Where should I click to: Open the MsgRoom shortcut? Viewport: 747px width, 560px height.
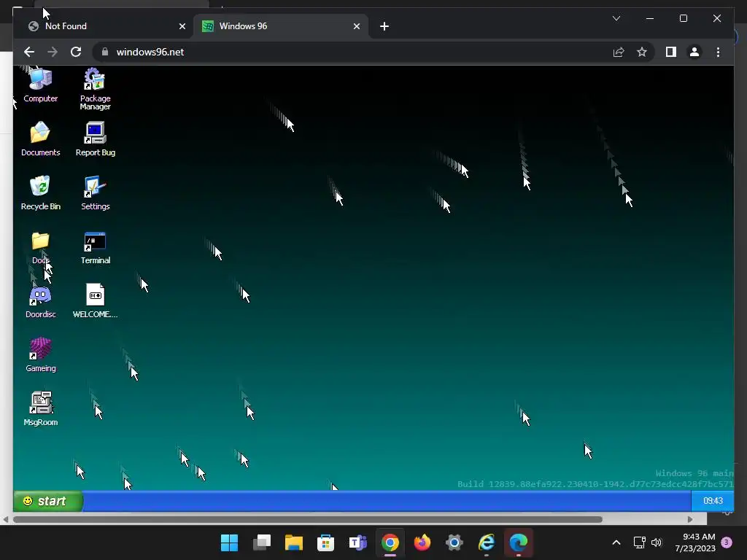[x=41, y=408]
